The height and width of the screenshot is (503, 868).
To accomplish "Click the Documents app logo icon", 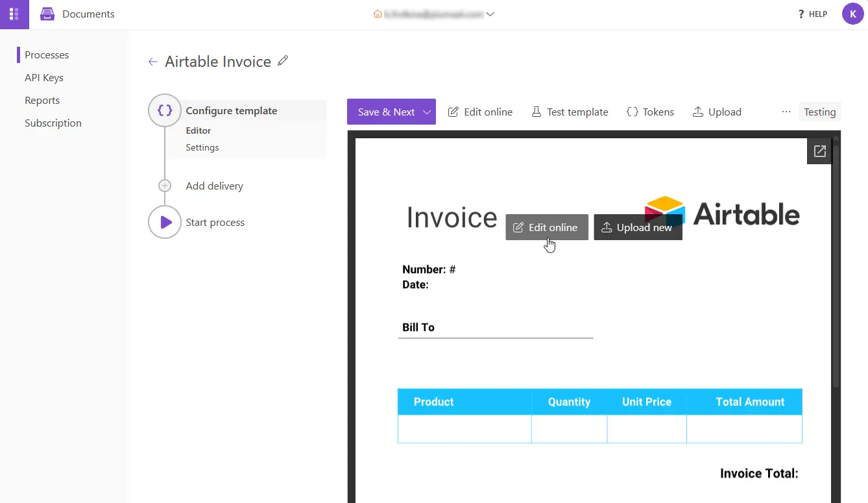I will (x=47, y=14).
